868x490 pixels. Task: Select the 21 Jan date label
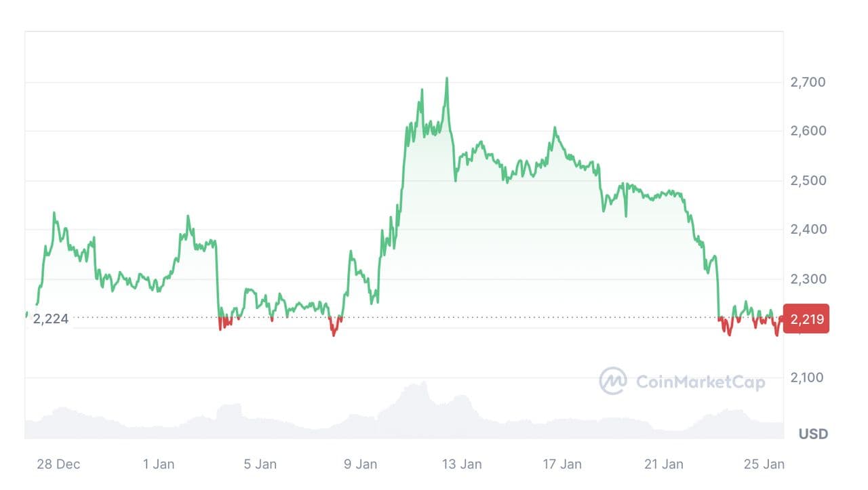(664, 464)
